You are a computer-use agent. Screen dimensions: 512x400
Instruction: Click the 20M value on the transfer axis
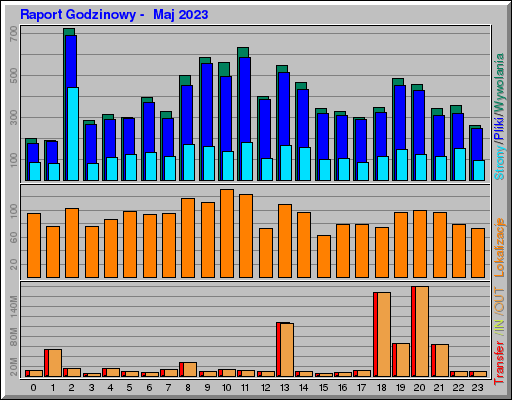[x=14, y=367]
